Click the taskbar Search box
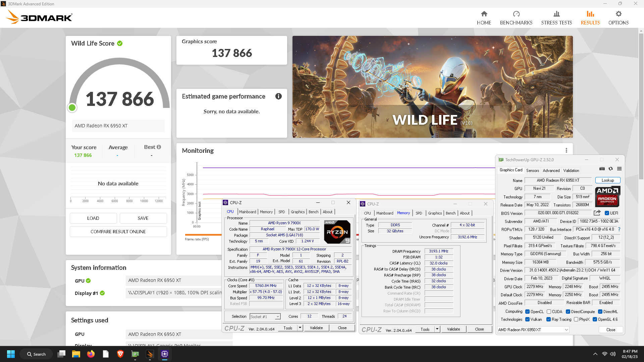 (x=36, y=354)
